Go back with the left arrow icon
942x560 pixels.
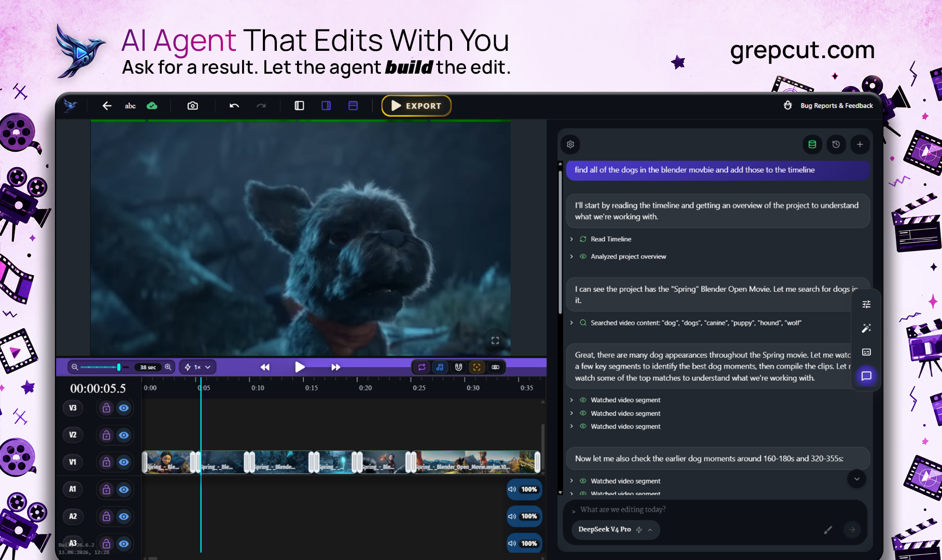coord(107,106)
